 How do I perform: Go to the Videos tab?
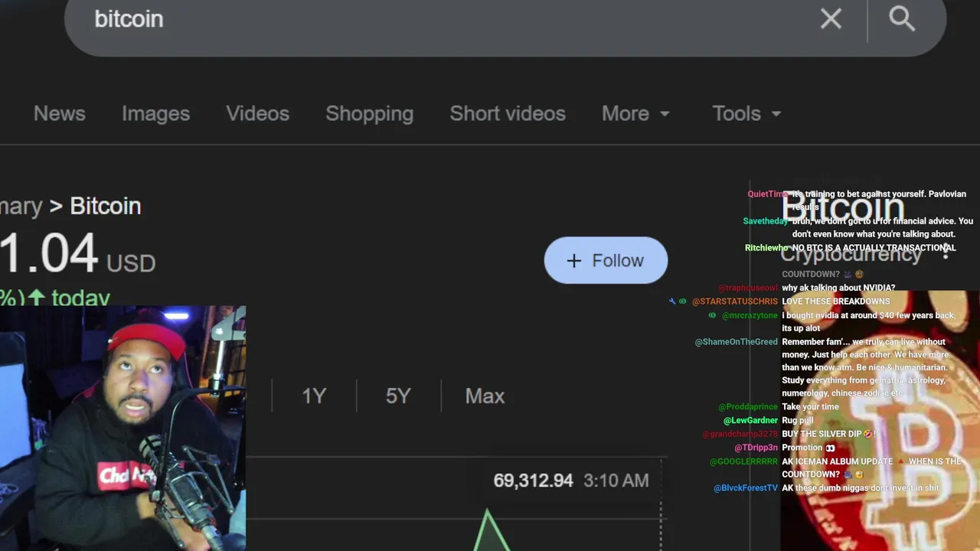257,113
